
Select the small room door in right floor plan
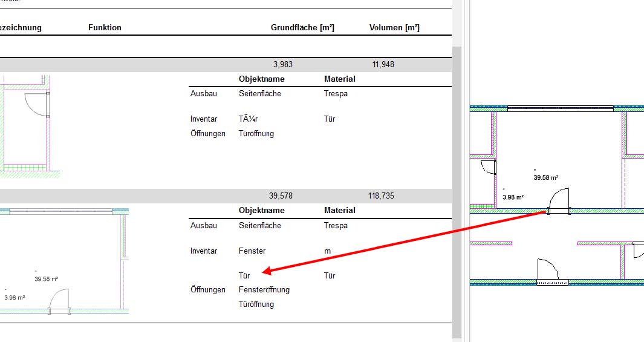pos(489,169)
